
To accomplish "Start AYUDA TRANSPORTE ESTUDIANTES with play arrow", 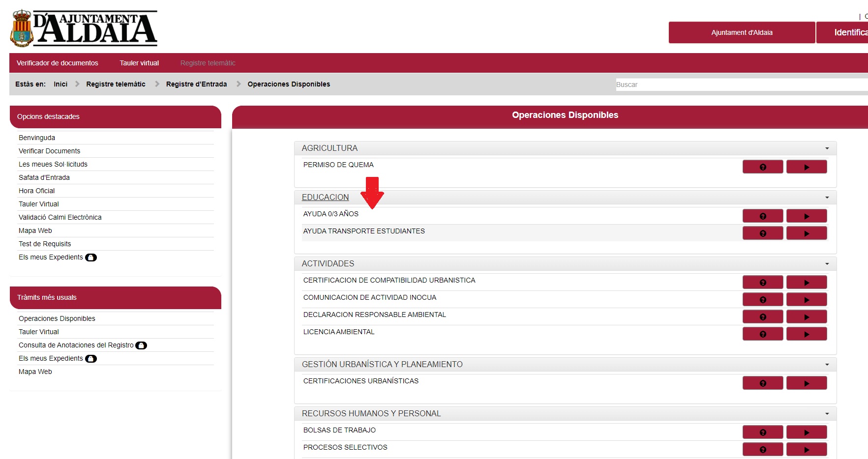I will click(x=806, y=233).
